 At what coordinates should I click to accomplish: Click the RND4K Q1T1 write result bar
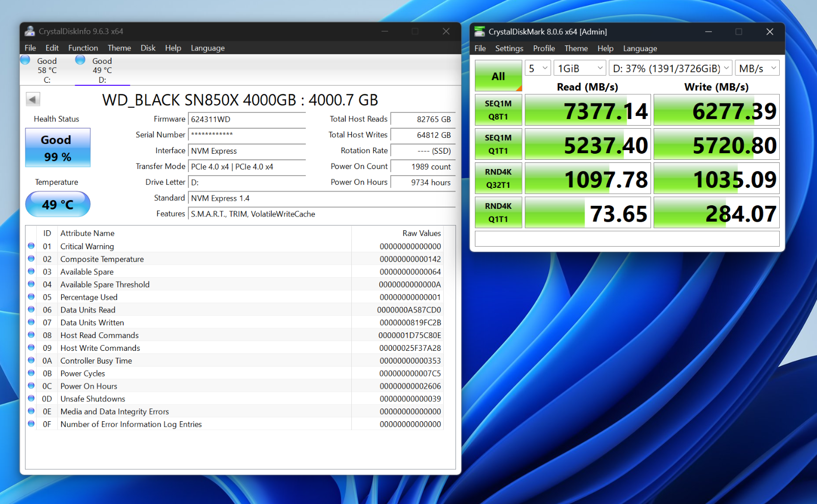click(x=716, y=212)
